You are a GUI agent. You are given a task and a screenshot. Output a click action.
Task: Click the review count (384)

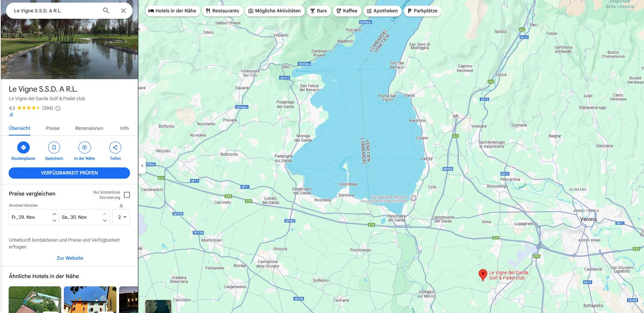point(47,108)
